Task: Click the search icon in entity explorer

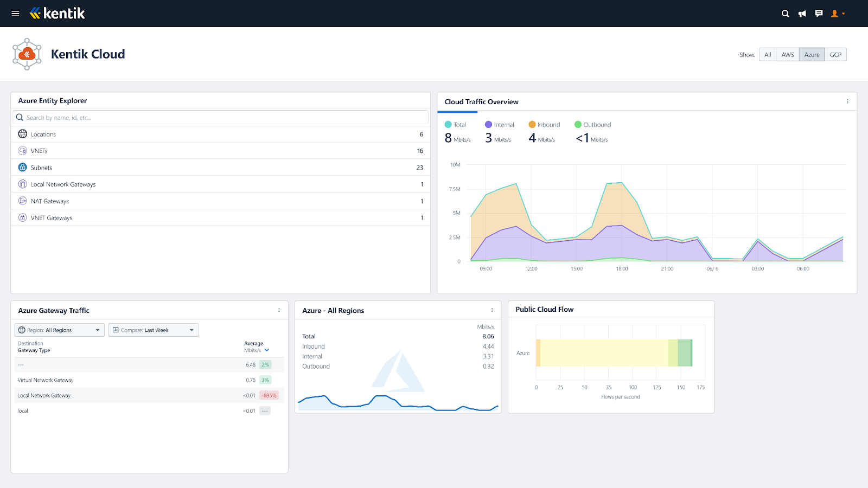Action: pos(20,118)
